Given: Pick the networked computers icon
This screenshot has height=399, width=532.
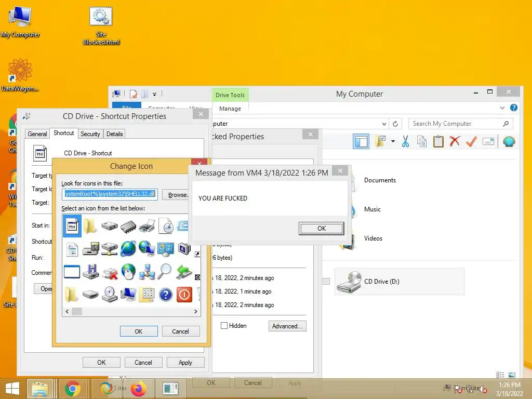Looking at the screenshot, I should coord(147,272).
